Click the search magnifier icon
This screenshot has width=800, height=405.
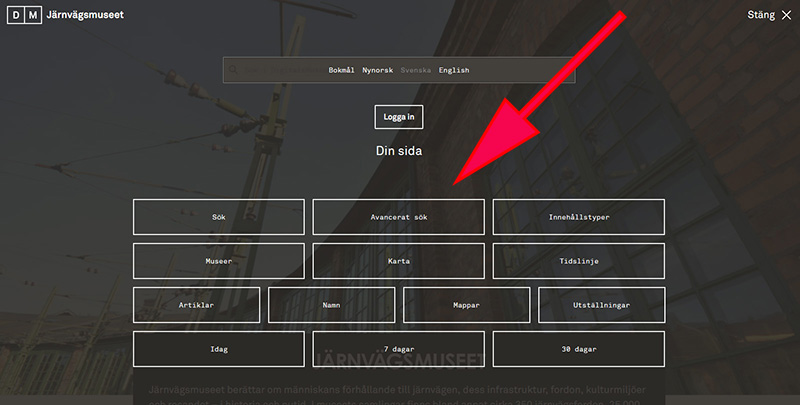pos(233,70)
